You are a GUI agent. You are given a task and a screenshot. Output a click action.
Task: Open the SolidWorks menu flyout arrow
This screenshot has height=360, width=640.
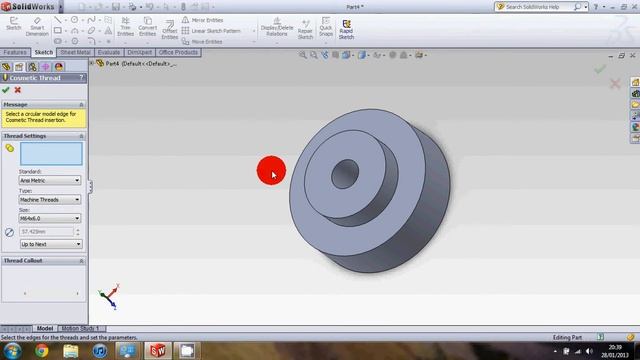pos(61,7)
